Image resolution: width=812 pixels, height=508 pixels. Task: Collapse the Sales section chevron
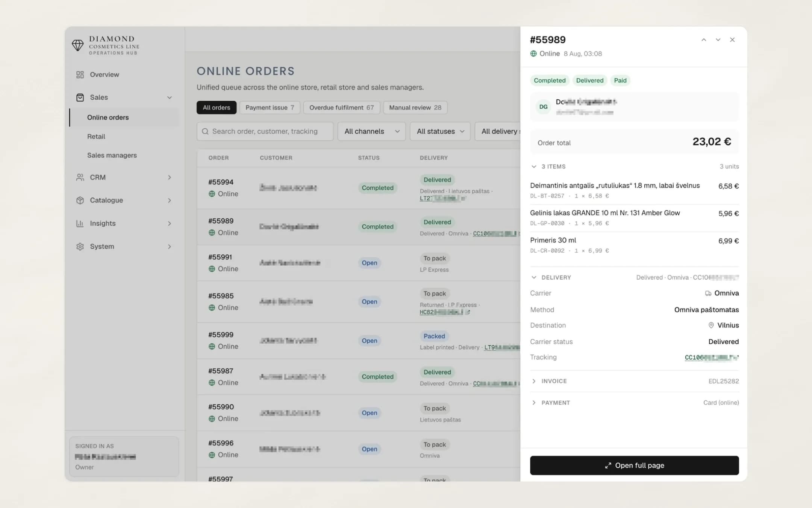[x=170, y=97]
